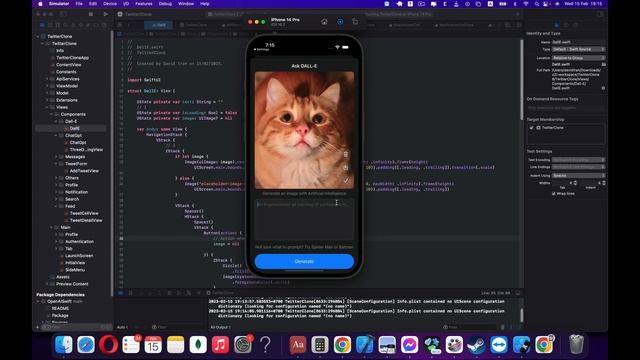Expand the Messages folder
The height and width of the screenshot is (360, 640).
56,157
